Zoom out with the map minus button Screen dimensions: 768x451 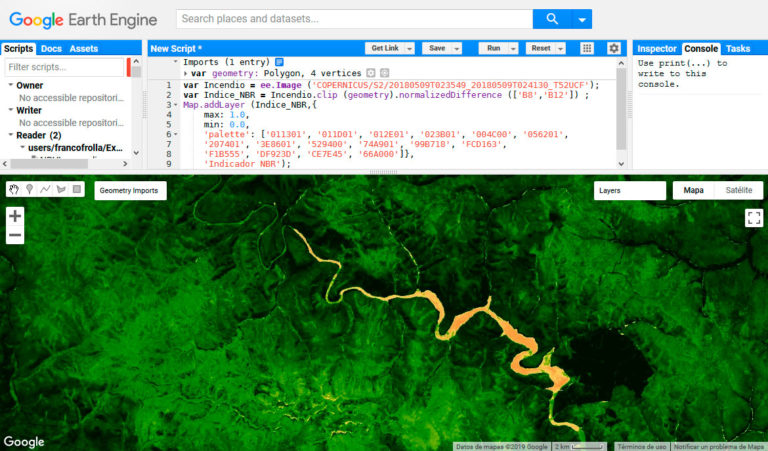pos(15,235)
